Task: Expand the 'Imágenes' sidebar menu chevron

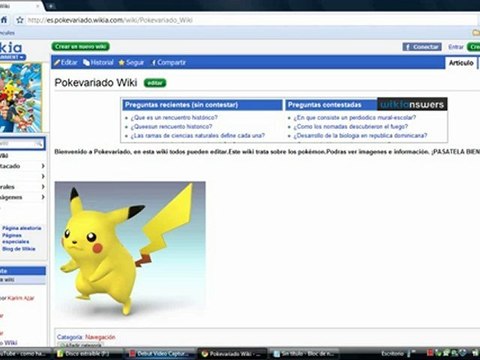Action: (43, 197)
